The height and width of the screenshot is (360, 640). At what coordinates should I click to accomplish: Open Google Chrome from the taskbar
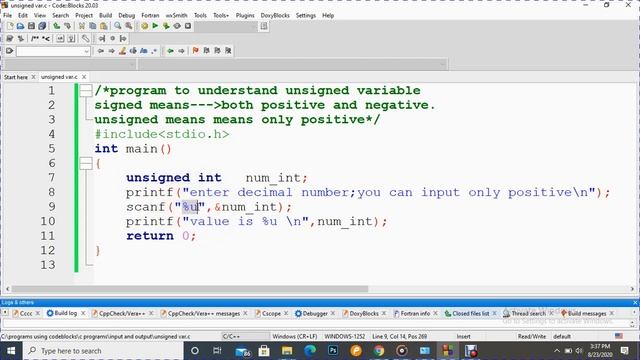(x=379, y=351)
